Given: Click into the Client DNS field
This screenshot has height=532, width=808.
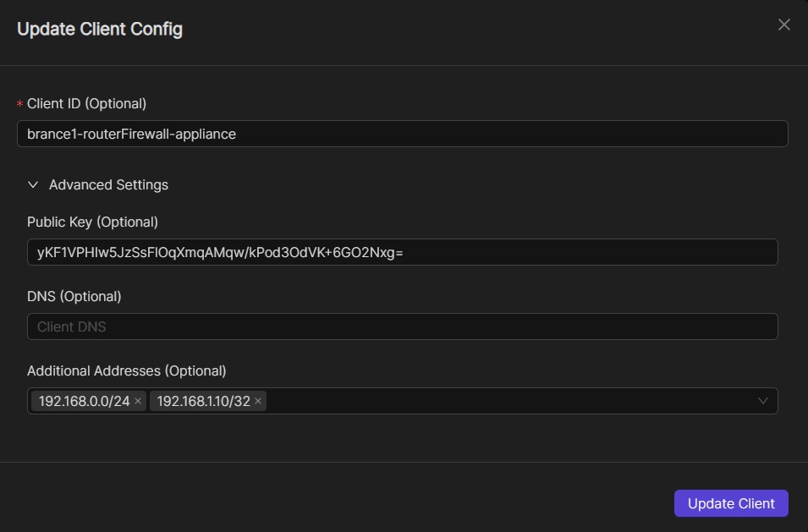Looking at the screenshot, I should point(402,326).
